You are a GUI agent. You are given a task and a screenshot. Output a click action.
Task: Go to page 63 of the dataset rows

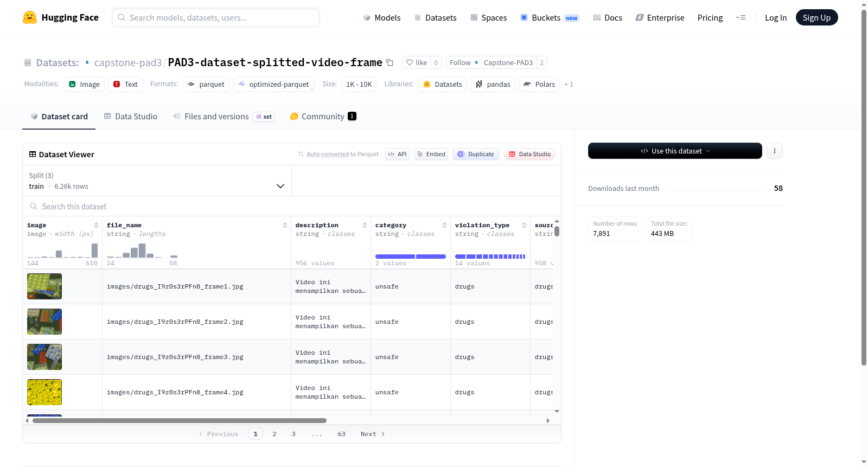tap(342, 434)
